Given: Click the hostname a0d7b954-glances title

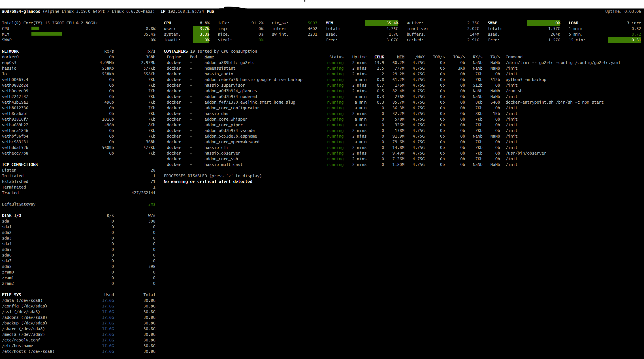Looking at the screenshot, I should (x=21, y=11).
